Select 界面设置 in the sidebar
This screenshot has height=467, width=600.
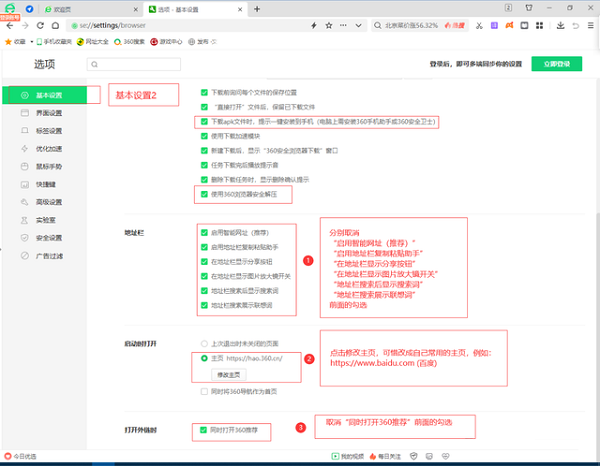coord(44,113)
